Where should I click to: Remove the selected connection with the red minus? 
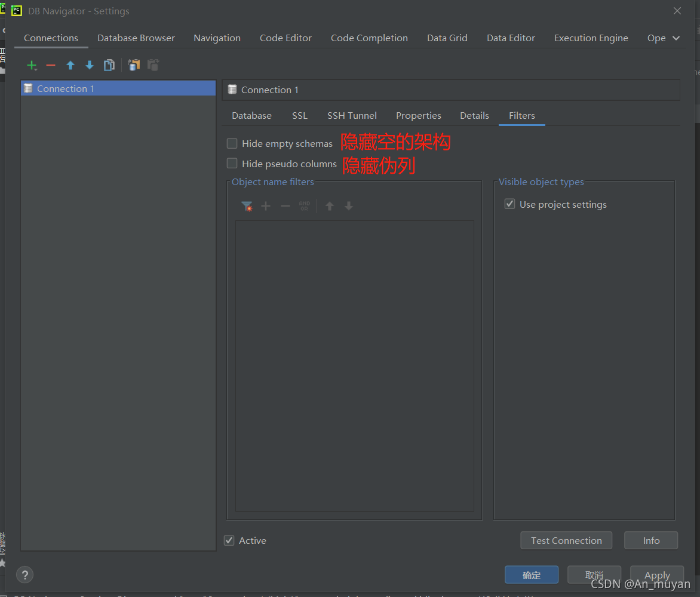[x=51, y=66]
